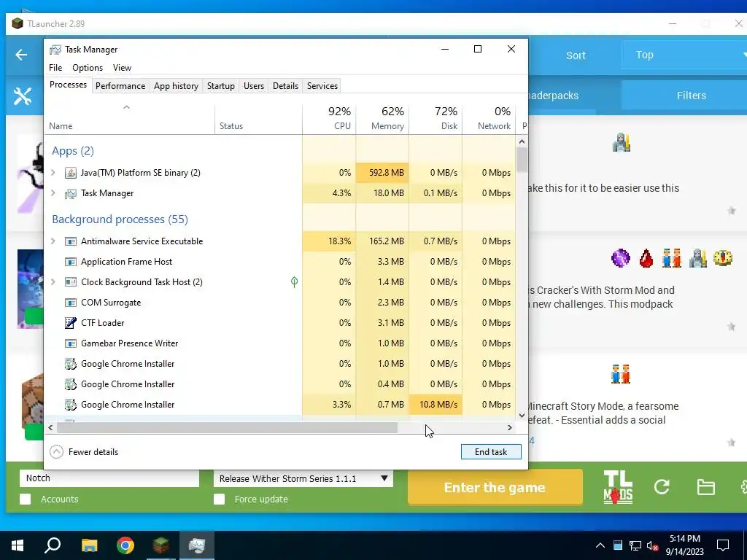The width and height of the screenshot is (747, 560).
Task: Click the Antimalware Service Executable icon
Action: [71, 241]
